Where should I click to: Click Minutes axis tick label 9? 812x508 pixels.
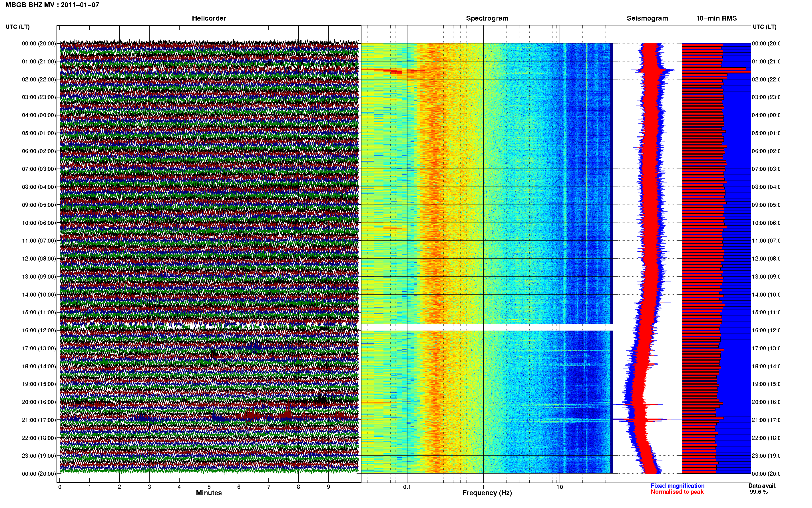tap(328, 487)
